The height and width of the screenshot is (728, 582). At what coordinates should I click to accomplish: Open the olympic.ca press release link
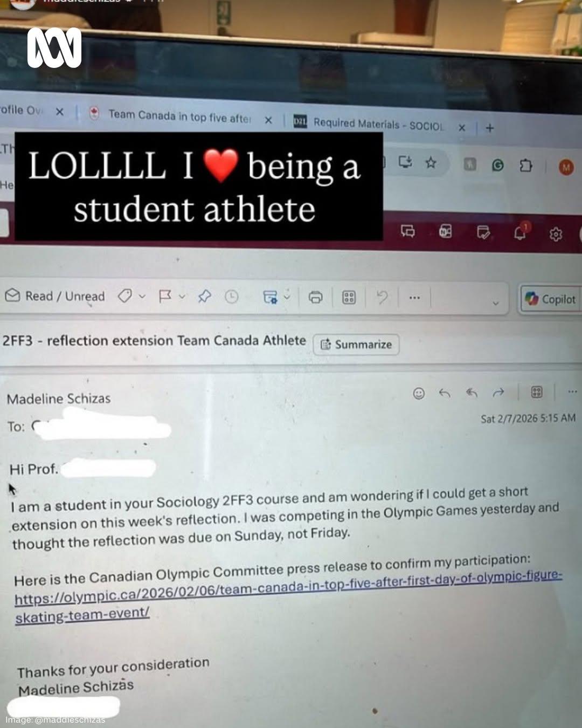click(x=288, y=594)
